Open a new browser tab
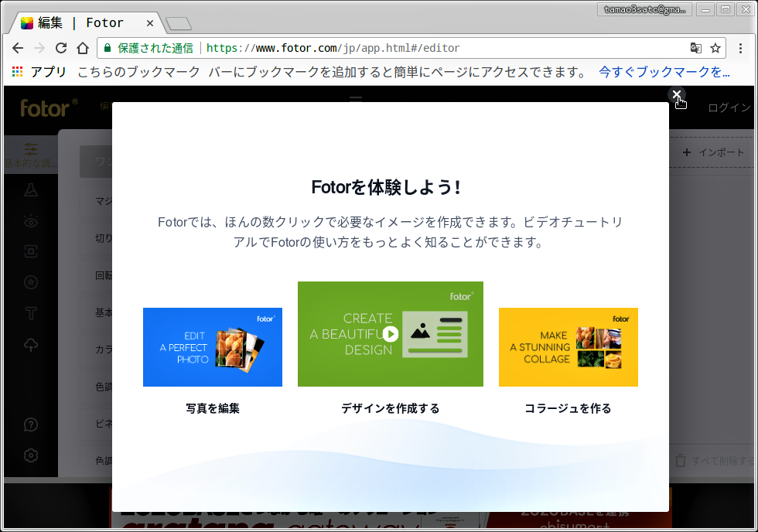The image size is (758, 532). 179,23
